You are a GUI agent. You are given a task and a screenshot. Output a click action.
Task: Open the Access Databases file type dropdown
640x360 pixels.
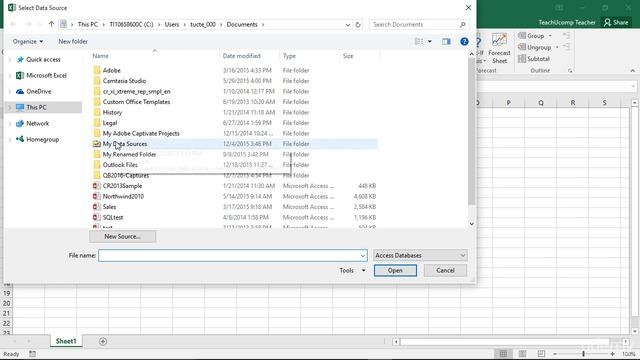[420, 256]
